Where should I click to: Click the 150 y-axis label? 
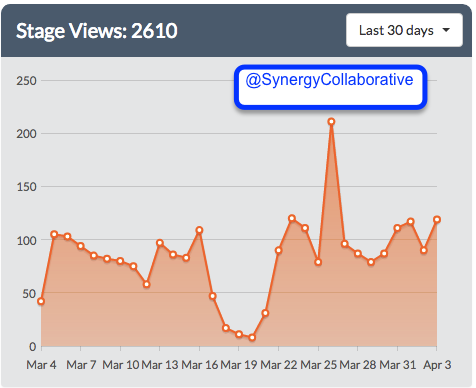coord(26,187)
